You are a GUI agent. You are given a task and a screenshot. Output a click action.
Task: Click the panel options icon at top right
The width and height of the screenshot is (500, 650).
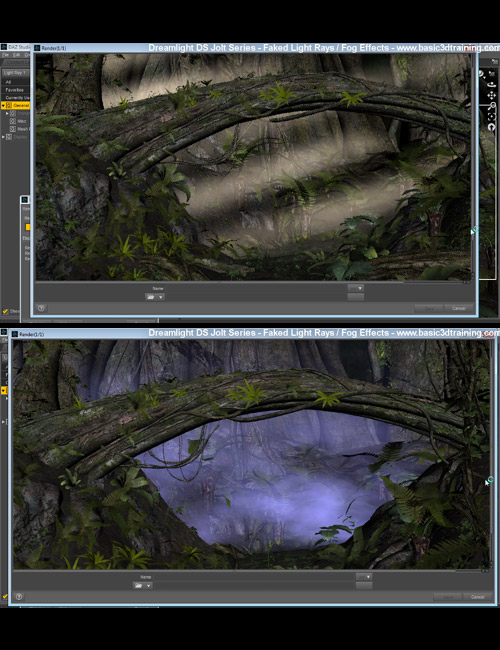point(495,61)
